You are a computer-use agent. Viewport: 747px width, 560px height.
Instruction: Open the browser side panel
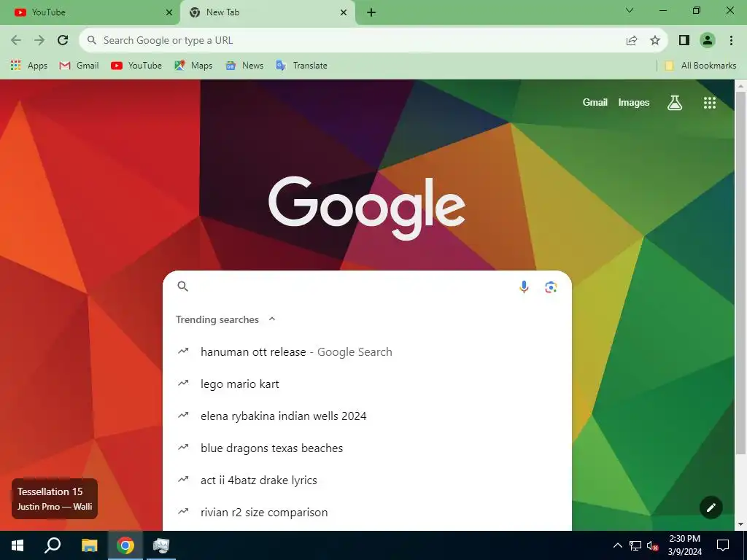pos(684,41)
